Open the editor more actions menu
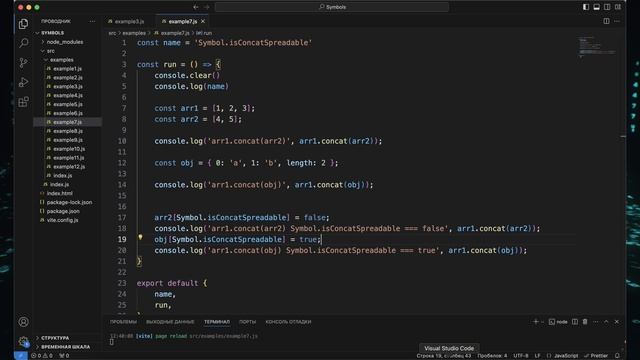640x360 pixels. [x=617, y=21]
